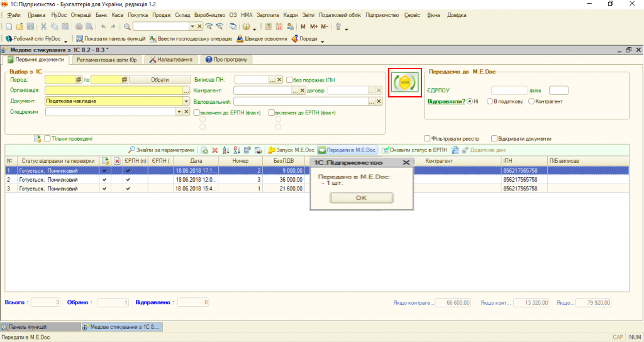This screenshot has height=342, width=644.
Task: Select row with amount 36 000,00
Action: point(317,180)
